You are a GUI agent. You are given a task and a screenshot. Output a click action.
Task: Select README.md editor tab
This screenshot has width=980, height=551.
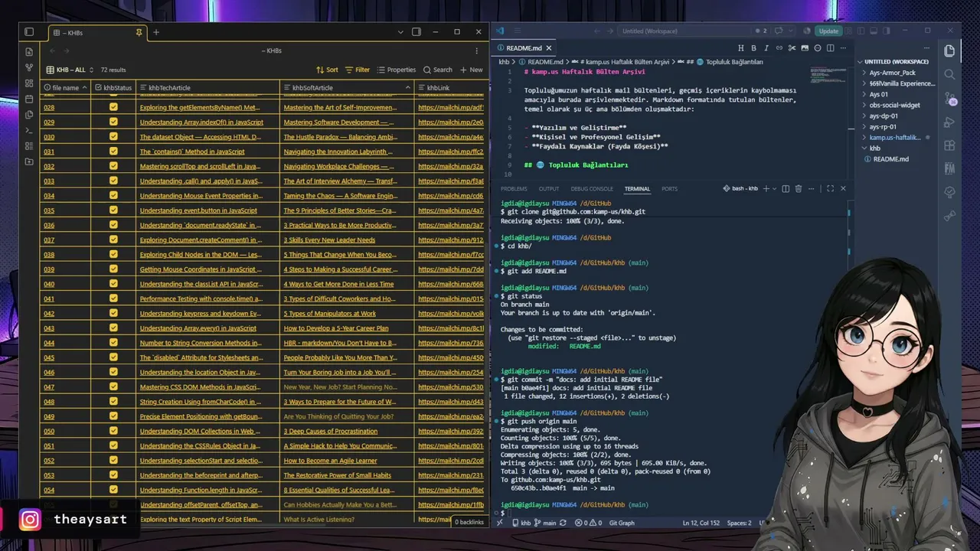pyautogui.click(x=524, y=48)
